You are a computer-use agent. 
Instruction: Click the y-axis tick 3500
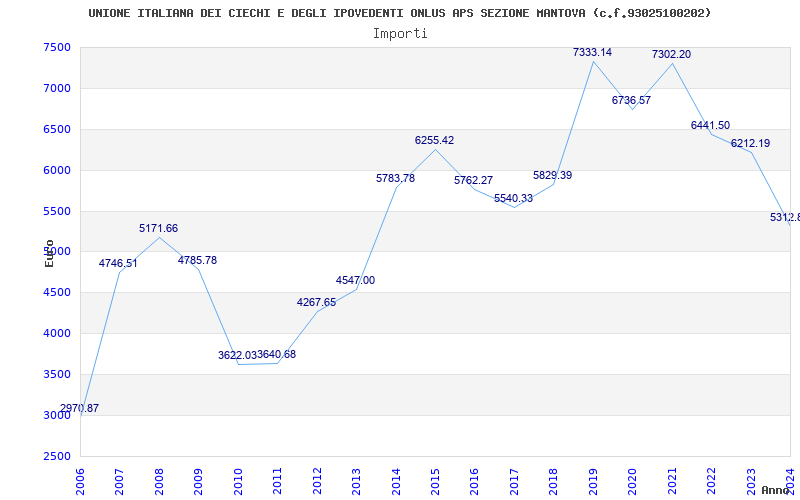tap(57, 374)
